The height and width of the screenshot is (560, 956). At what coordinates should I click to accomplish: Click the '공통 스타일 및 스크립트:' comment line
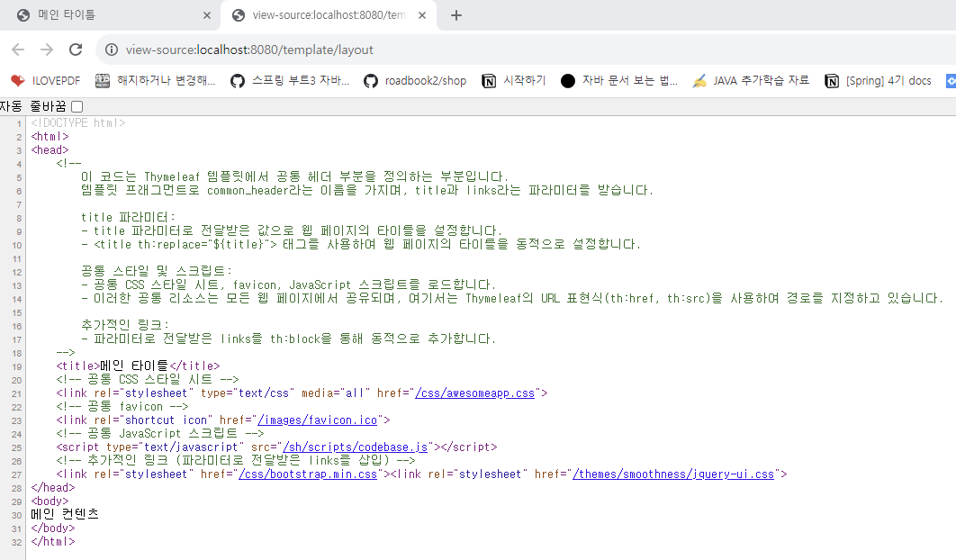[156, 271]
